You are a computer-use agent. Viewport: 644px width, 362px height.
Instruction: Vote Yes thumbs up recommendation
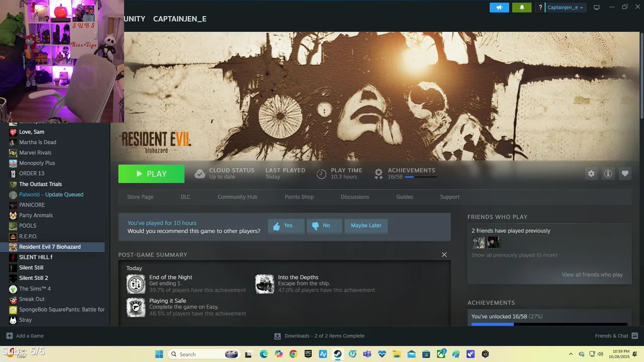click(x=286, y=226)
